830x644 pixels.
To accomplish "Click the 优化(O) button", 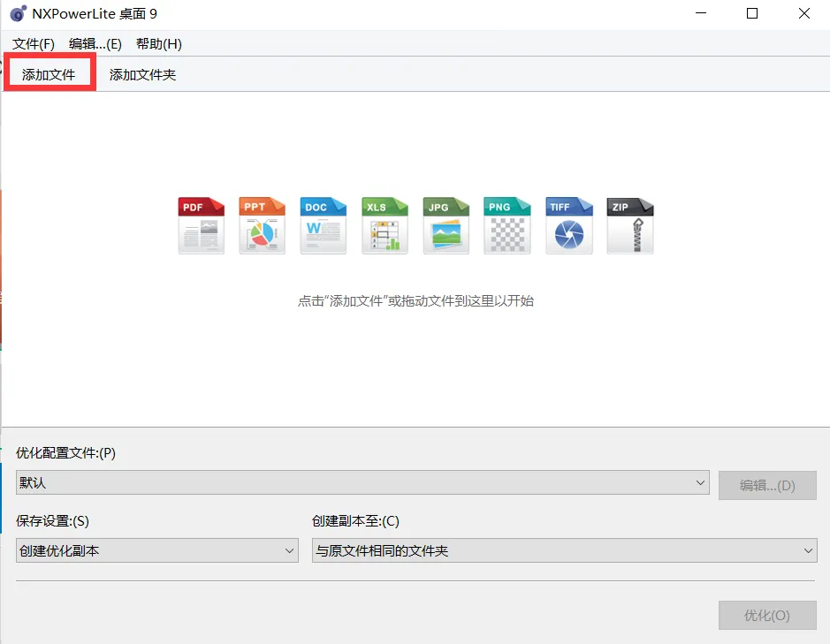I will (x=767, y=615).
